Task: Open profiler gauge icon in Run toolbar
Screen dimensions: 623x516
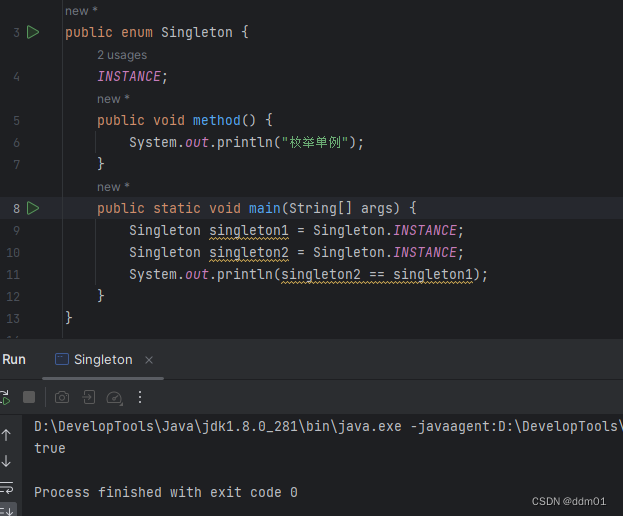Action: (114, 398)
